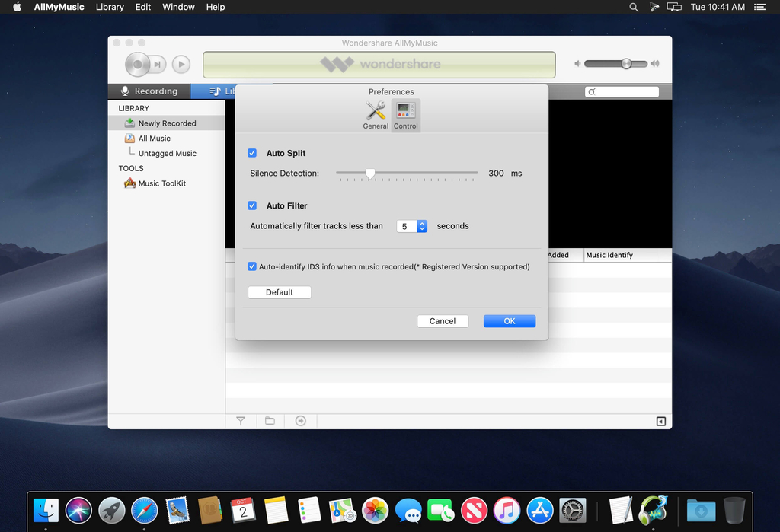
Task: Click the Silence Detection slider handle
Action: tap(370, 174)
